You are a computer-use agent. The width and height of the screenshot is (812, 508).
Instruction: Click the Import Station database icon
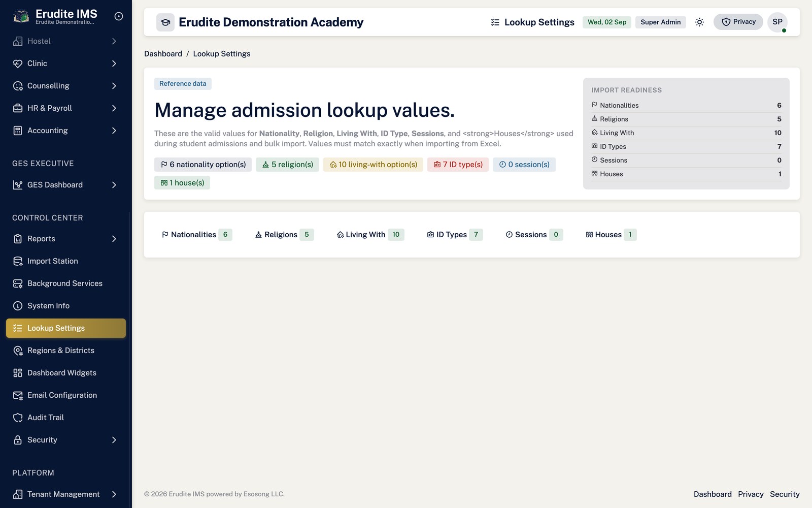coord(18,261)
